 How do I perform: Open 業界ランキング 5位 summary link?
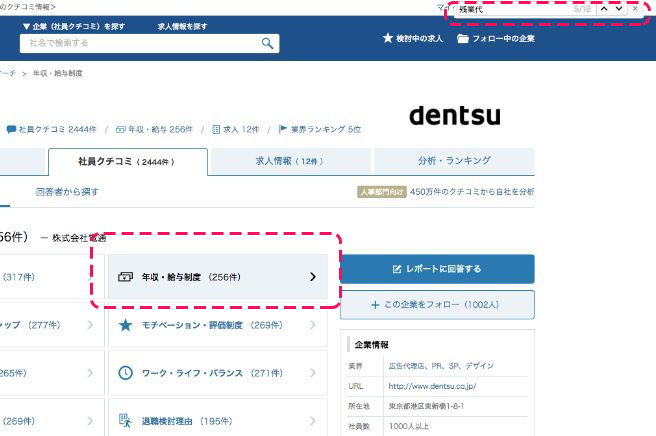click(x=320, y=129)
